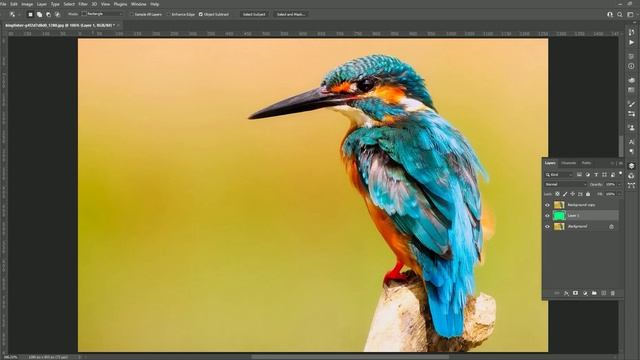Open the Edit menu
This screenshot has height=360, width=640.
[x=13, y=4]
